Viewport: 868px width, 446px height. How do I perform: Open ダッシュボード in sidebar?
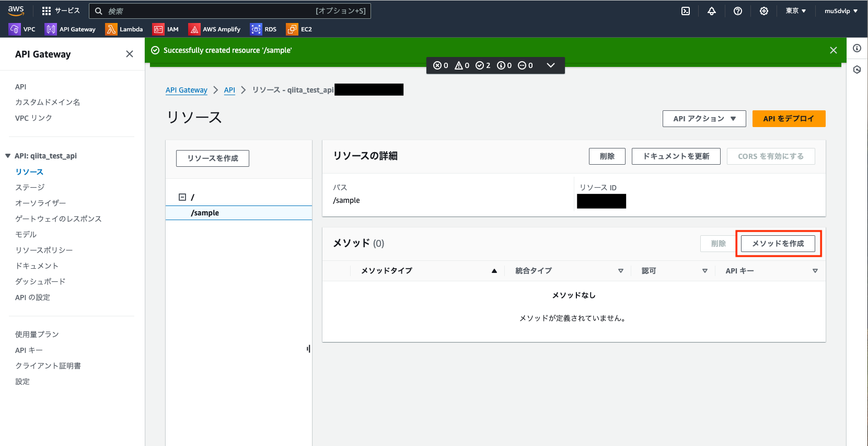click(40, 281)
